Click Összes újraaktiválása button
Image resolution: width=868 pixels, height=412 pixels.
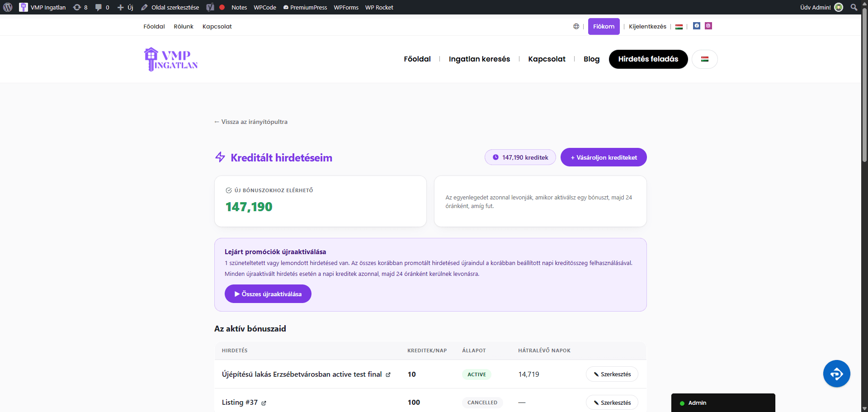(268, 294)
